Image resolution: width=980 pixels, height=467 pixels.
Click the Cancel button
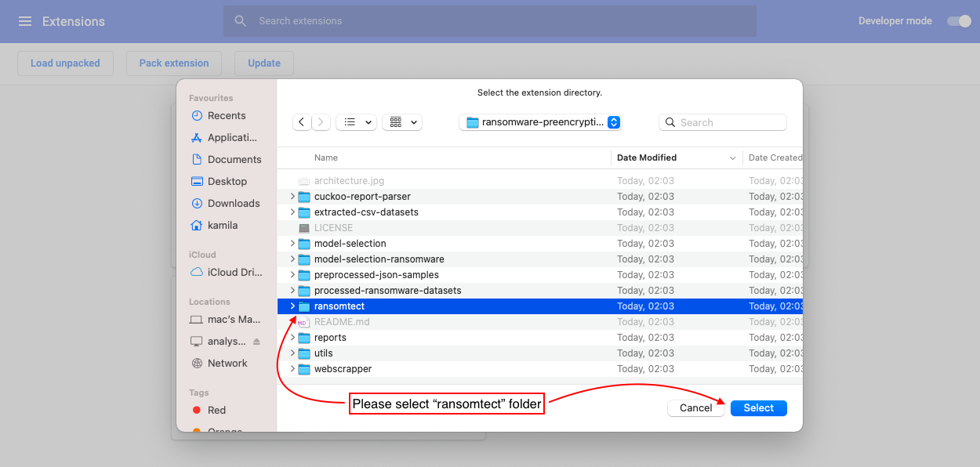695,408
